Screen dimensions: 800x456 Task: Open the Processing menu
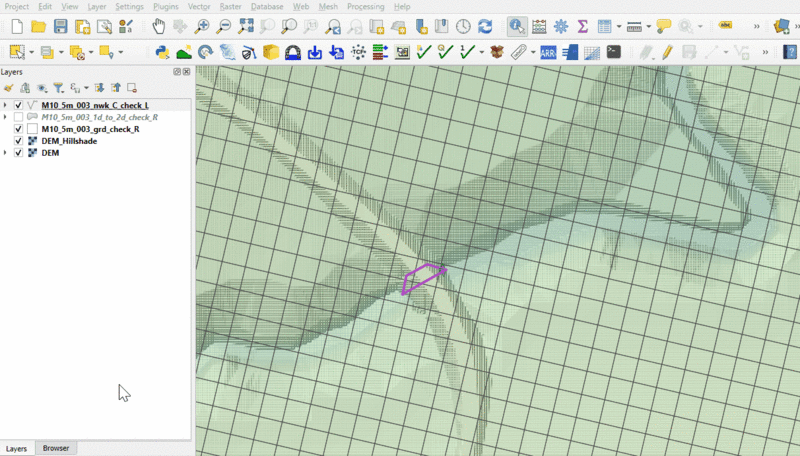365,6
